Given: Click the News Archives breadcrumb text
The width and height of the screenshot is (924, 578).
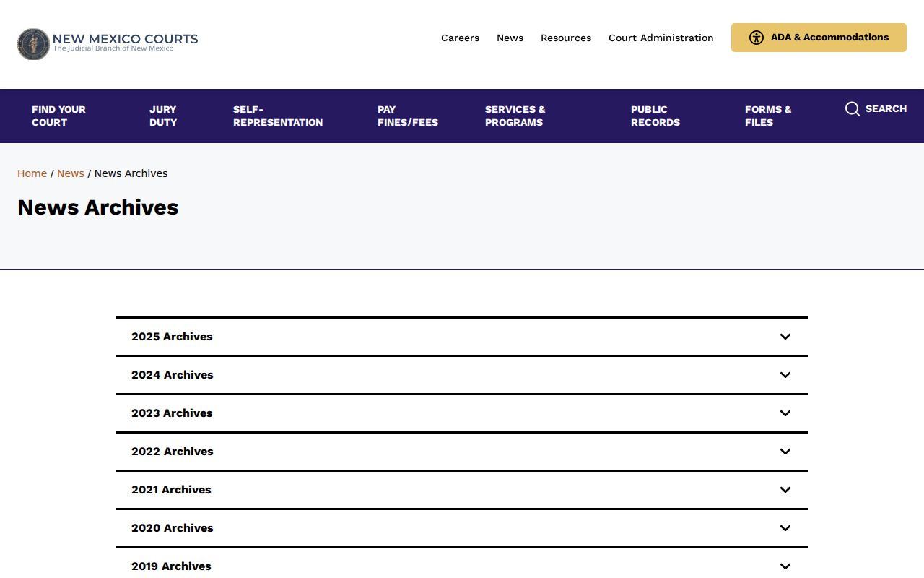Looking at the screenshot, I should point(131,173).
